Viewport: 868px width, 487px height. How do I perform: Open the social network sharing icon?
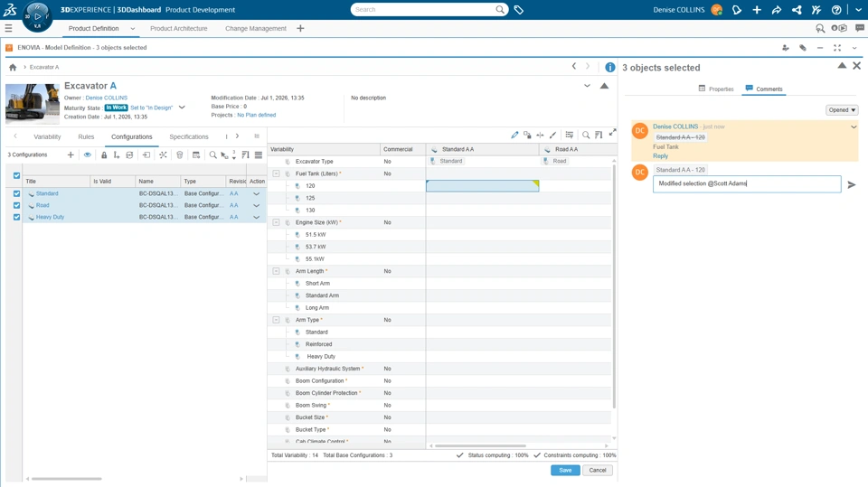click(797, 9)
